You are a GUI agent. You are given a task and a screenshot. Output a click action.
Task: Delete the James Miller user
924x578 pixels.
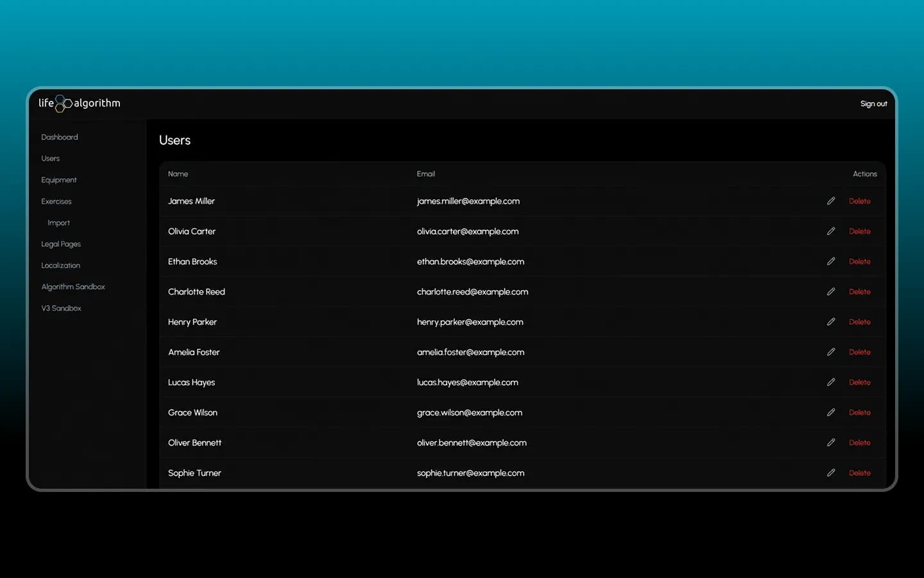(860, 201)
